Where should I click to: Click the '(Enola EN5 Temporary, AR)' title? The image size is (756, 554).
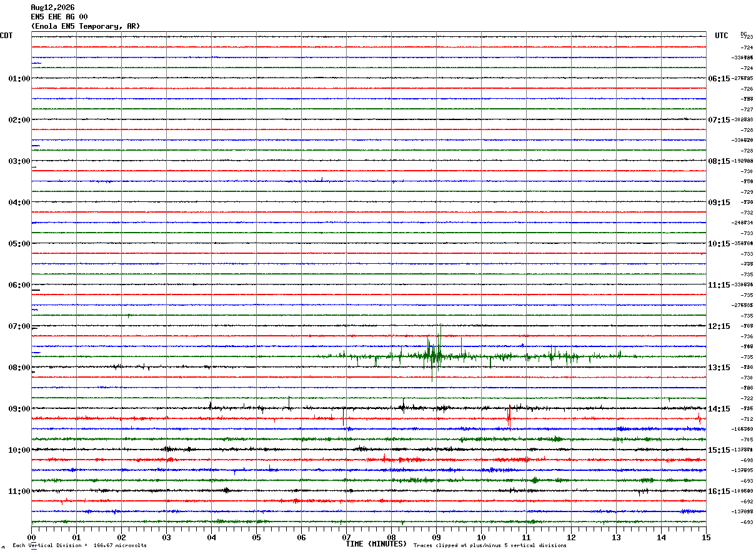coord(86,26)
